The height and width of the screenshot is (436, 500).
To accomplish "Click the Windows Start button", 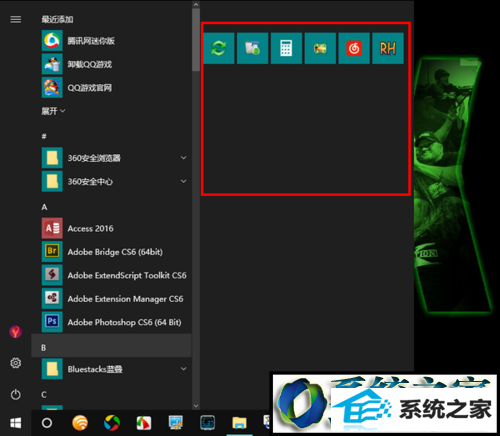I will tap(16, 423).
